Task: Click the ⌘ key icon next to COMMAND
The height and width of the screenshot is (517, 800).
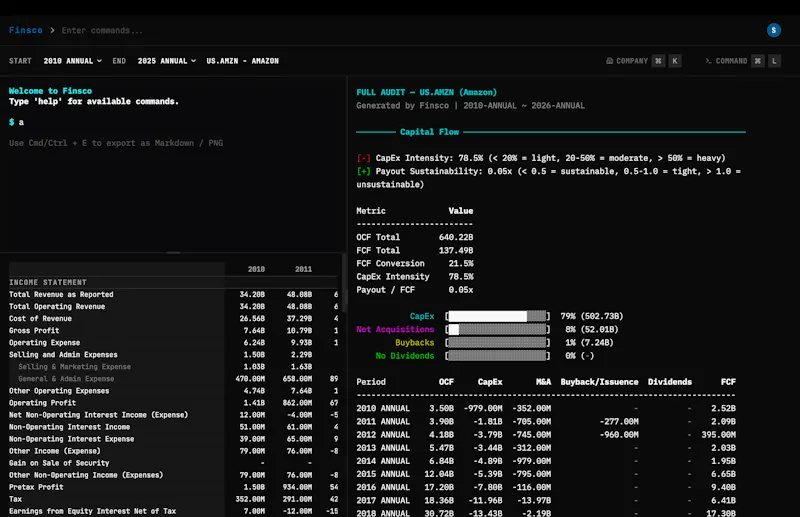Action: [x=758, y=61]
